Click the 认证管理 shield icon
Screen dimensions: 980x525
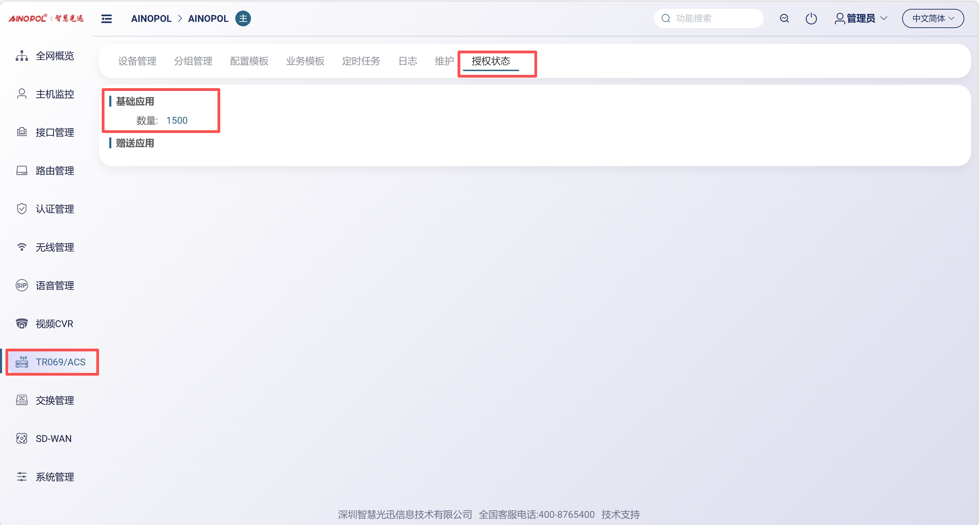(x=22, y=209)
